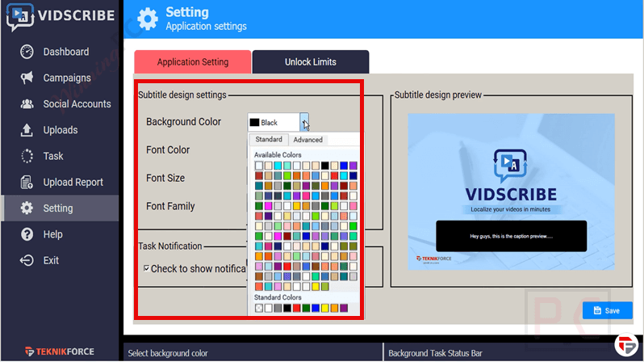Open Campaigns via the megaphone icon
This screenshot has height=362, width=644.
[x=27, y=78]
